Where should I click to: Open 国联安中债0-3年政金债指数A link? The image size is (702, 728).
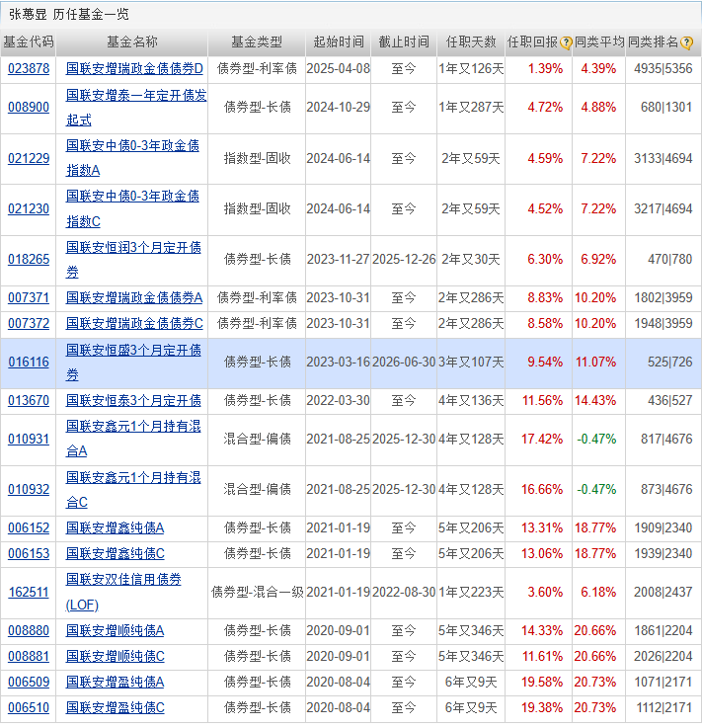tap(132, 158)
